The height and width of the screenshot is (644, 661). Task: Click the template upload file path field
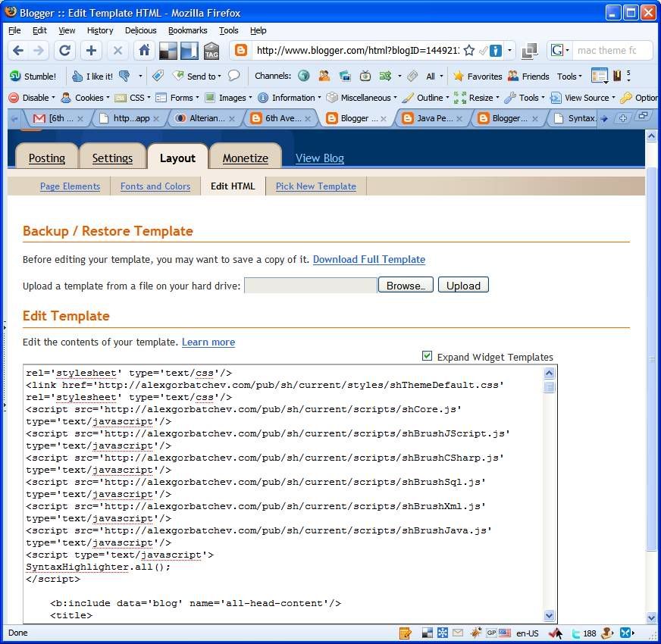pyautogui.click(x=310, y=286)
